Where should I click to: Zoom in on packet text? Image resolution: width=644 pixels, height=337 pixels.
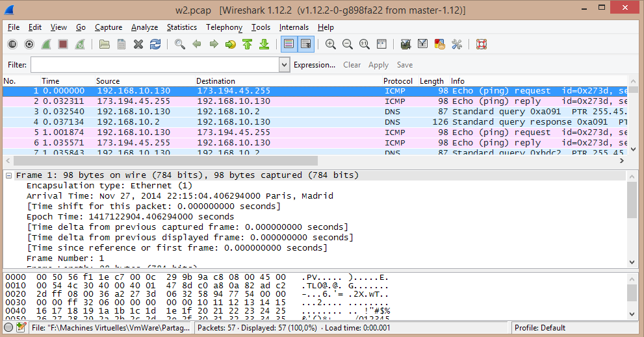(330, 44)
